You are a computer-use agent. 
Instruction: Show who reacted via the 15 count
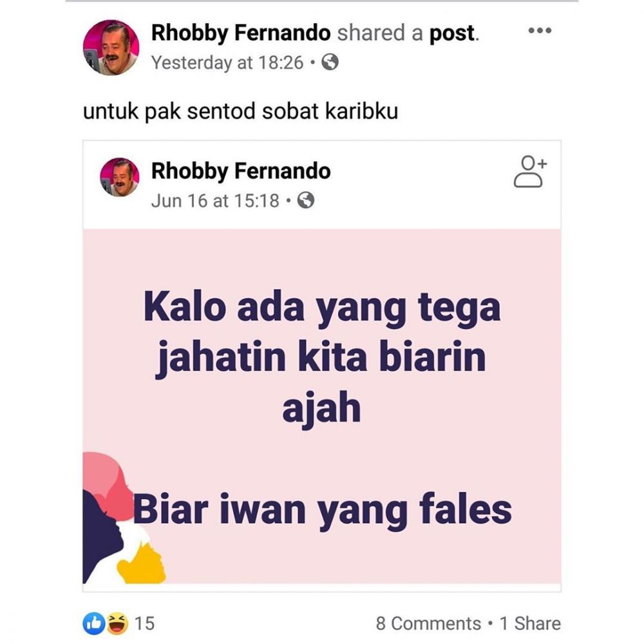click(x=144, y=623)
